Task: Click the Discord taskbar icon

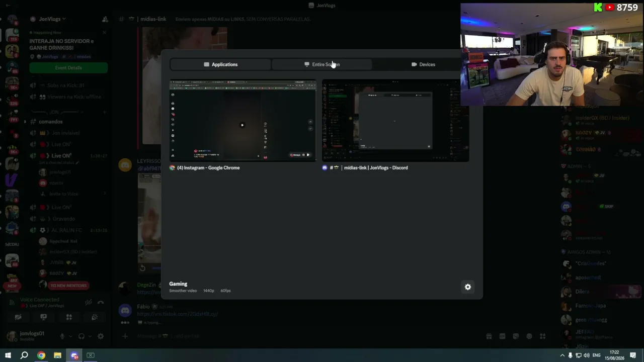Action: tap(74, 355)
